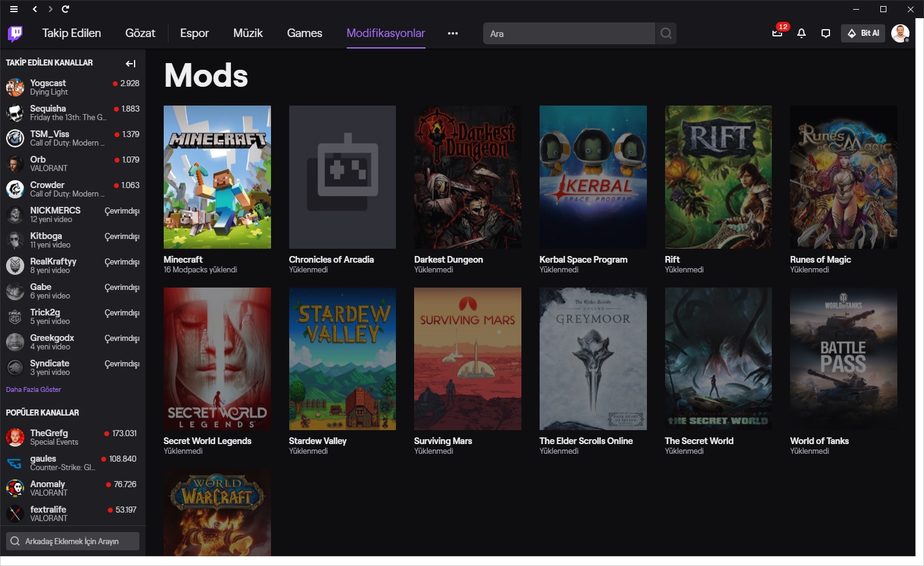Open the user profile avatar menu
This screenshot has width=924, height=566.
[900, 33]
